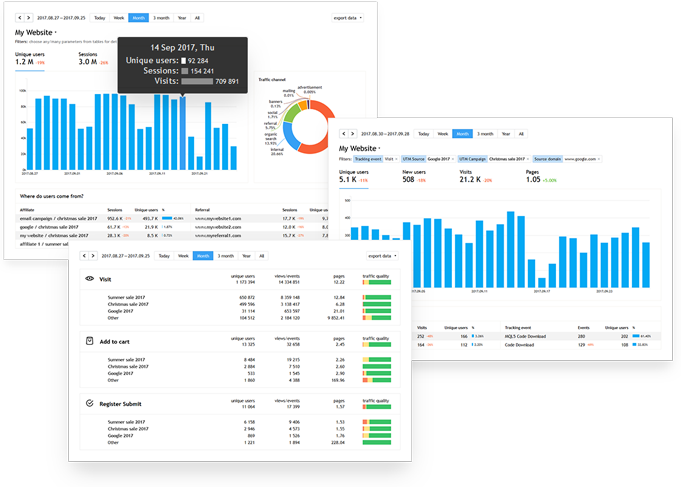Open export data dropdown in events report

coord(382,256)
